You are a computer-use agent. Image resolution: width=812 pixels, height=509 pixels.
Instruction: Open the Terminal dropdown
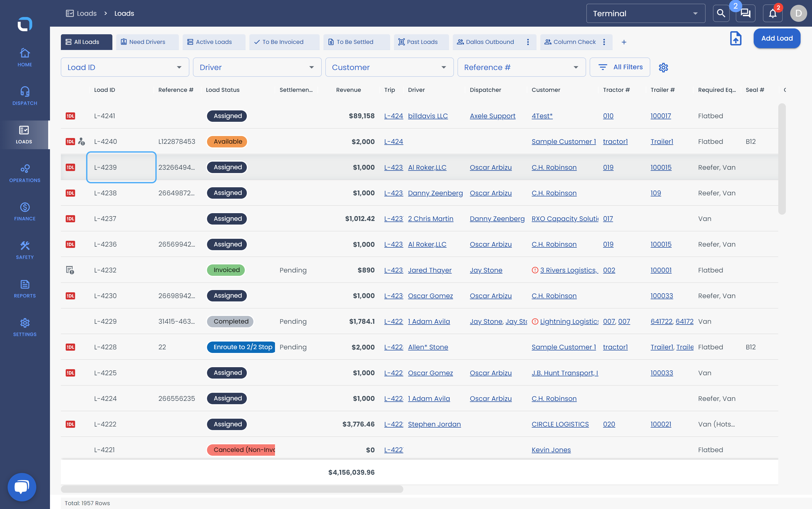tap(645, 13)
